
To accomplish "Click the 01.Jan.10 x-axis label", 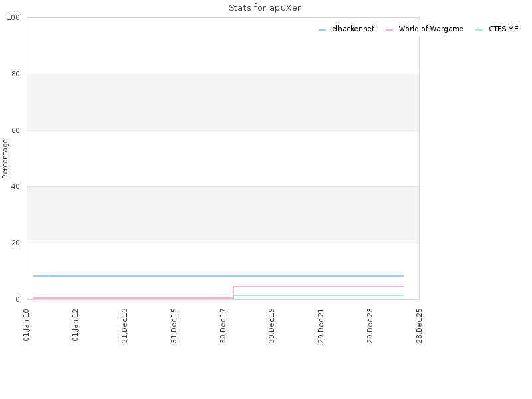I will point(27,325).
